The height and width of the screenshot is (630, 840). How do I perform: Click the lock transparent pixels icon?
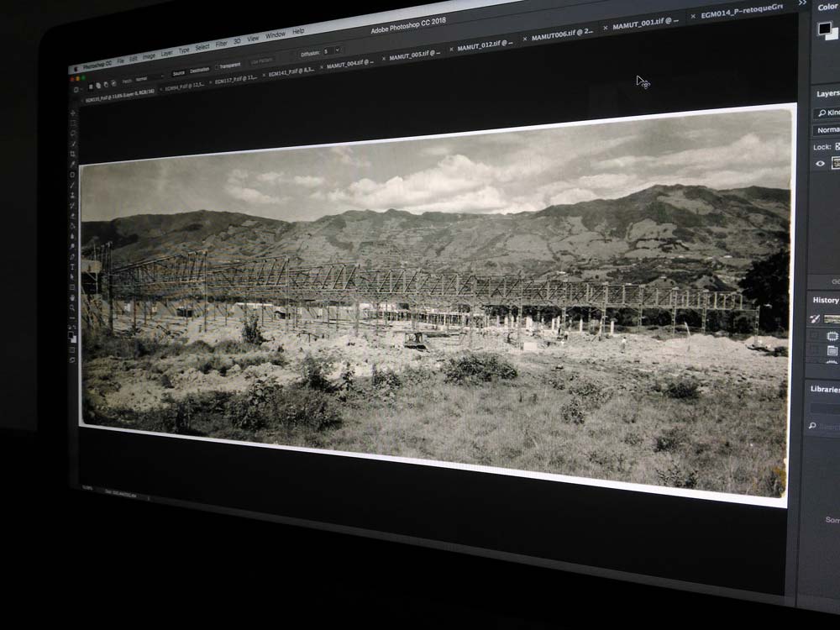tap(837, 146)
